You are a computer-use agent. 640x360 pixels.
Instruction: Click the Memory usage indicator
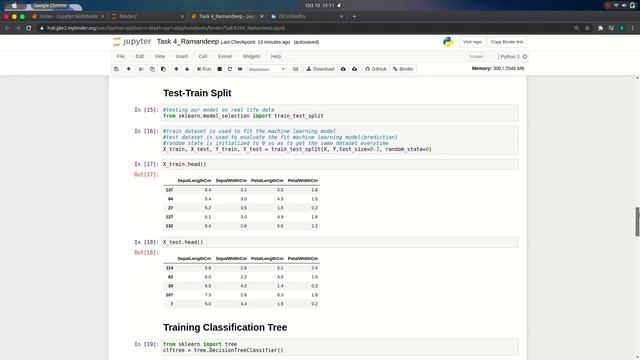(498, 69)
